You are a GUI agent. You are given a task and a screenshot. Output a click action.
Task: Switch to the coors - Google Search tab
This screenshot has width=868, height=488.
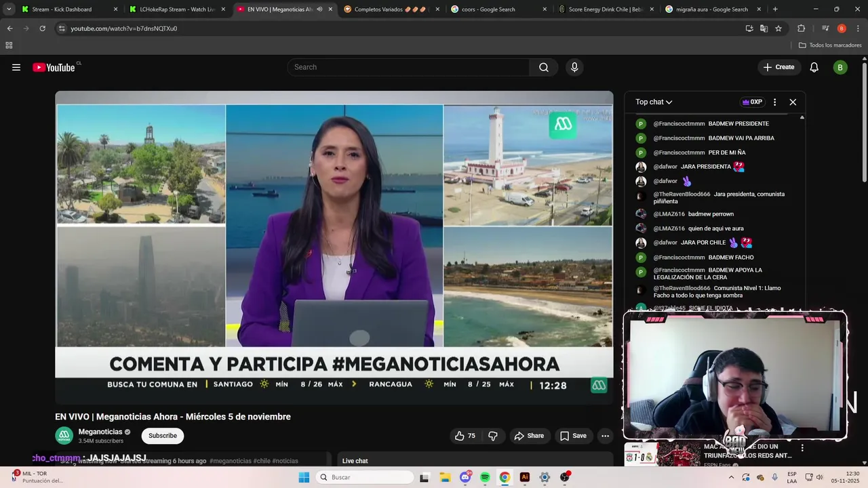tap(498, 9)
